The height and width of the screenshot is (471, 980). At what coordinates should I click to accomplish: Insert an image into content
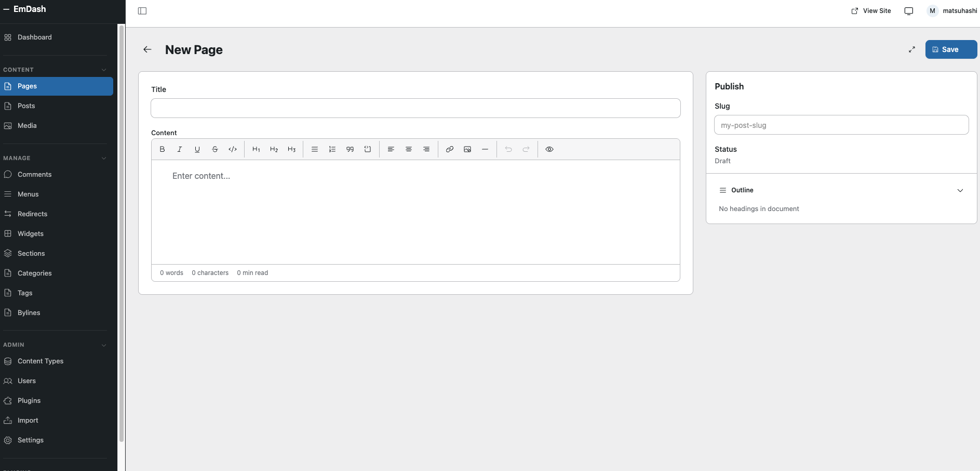point(467,149)
